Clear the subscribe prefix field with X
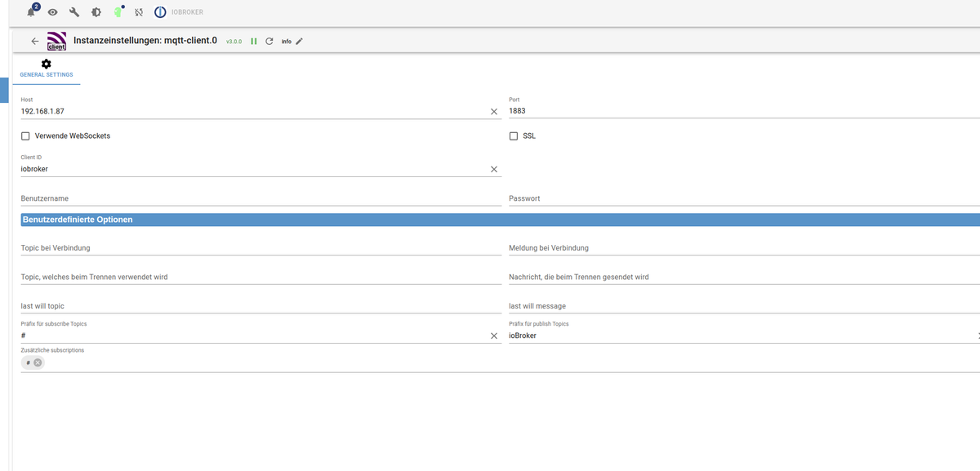This screenshot has height=471, width=980. (493, 335)
